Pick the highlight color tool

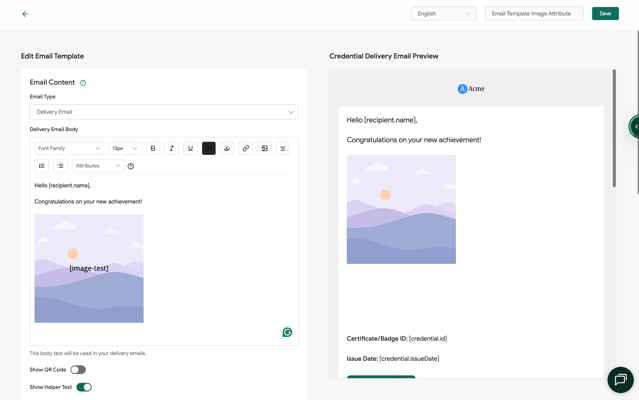point(227,148)
